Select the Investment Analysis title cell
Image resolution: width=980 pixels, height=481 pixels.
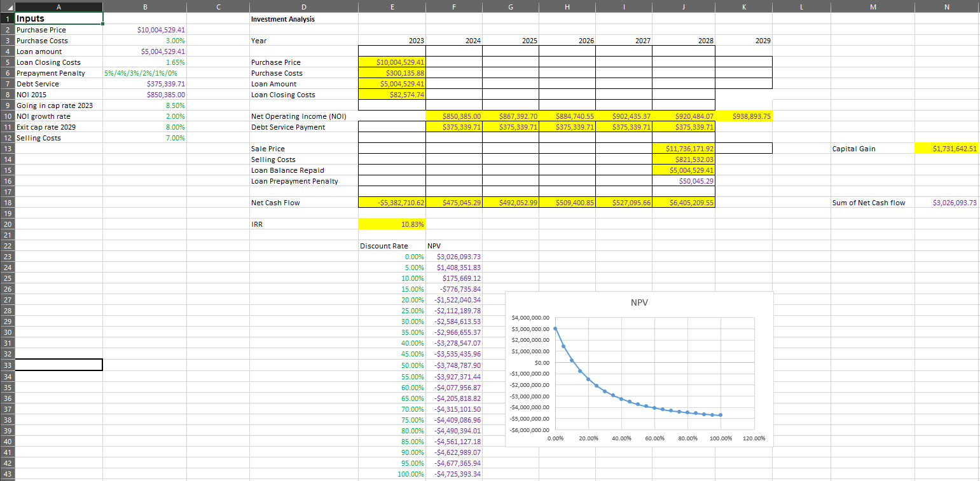(x=303, y=19)
